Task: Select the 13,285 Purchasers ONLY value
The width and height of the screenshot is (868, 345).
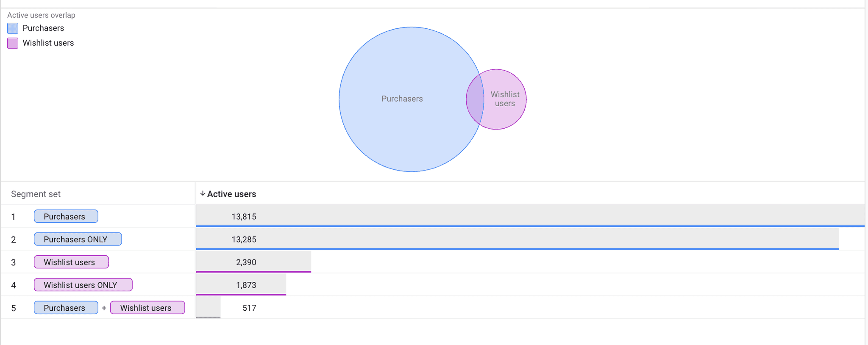Action: click(244, 240)
